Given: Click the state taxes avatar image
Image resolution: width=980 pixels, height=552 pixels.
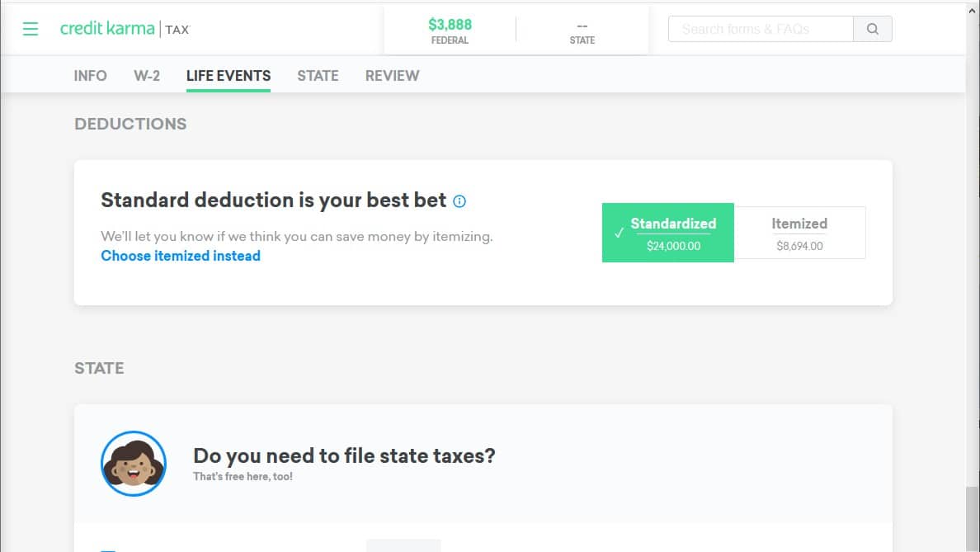Looking at the screenshot, I should click(x=134, y=463).
